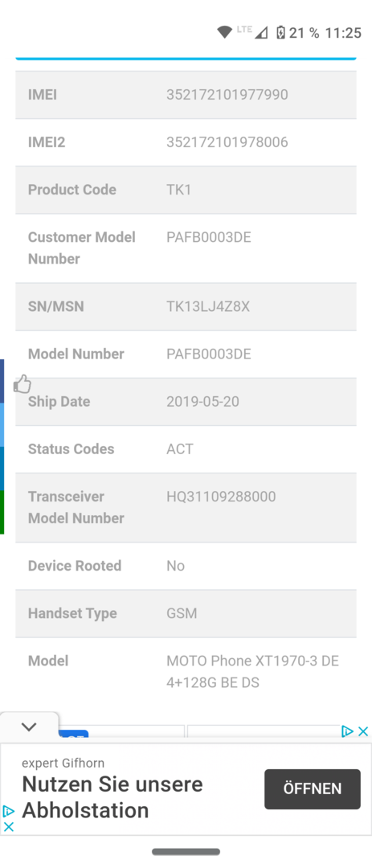
Task: Open the Nutzen Sie unsere Abholstation ad
Action: point(112,797)
